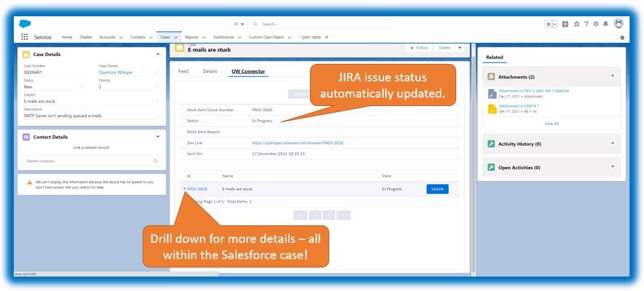Focus the Search contacts field

pos(91,161)
